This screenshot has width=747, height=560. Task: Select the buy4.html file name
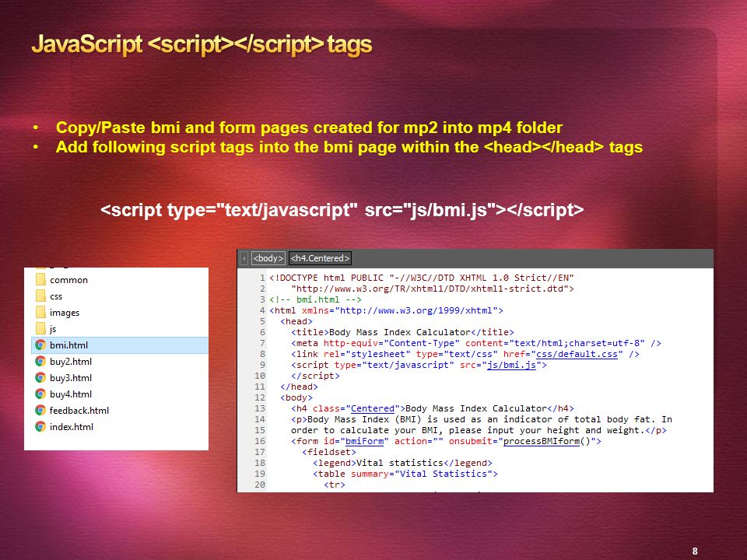coord(71,394)
